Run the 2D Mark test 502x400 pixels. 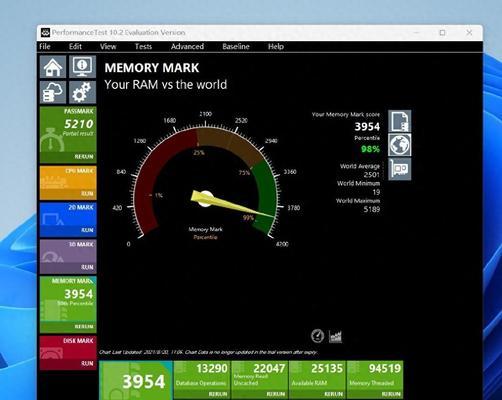[x=87, y=230]
